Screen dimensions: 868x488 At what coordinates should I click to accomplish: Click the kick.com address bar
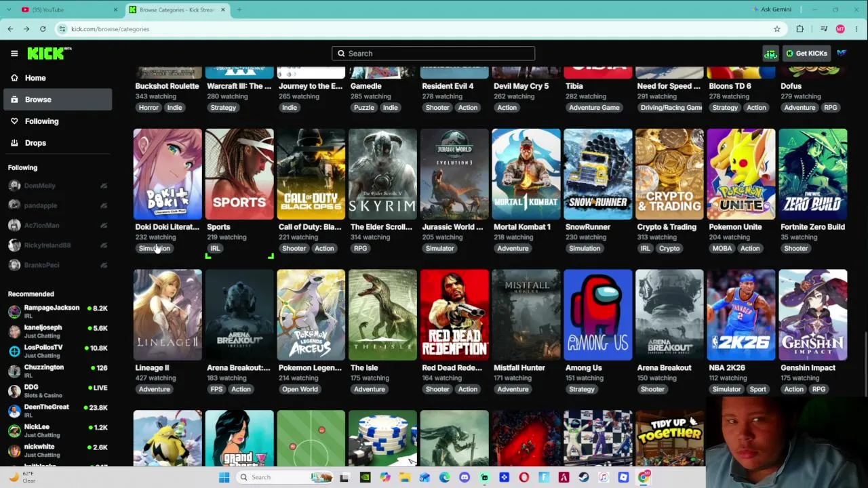point(420,29)
